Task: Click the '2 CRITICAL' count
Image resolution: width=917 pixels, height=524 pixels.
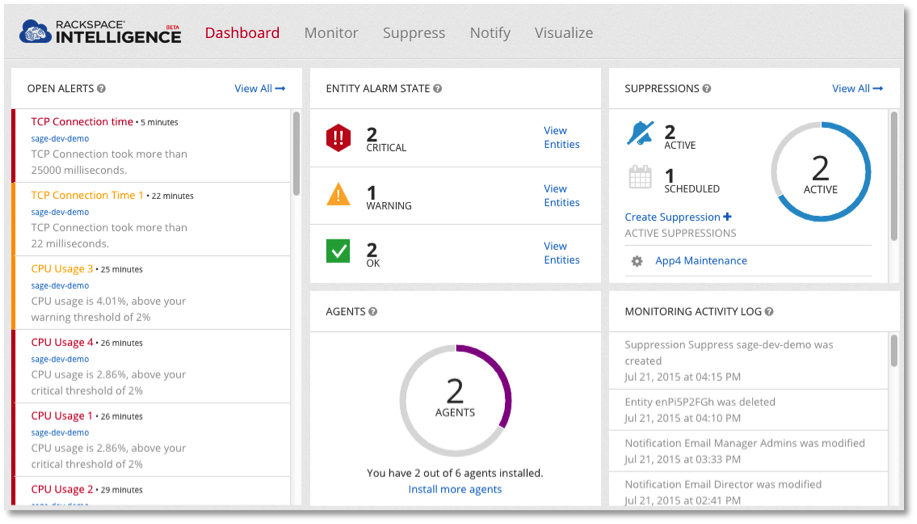Action: [386, 139]
